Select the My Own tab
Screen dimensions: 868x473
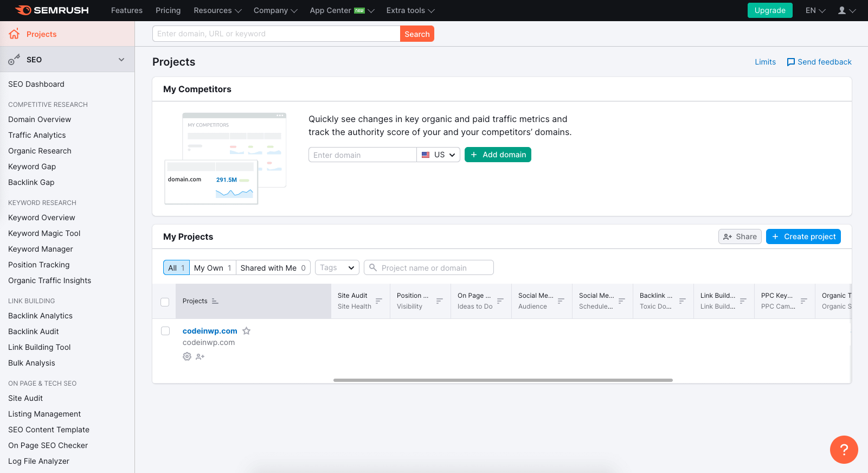click(x=213, y=267)
